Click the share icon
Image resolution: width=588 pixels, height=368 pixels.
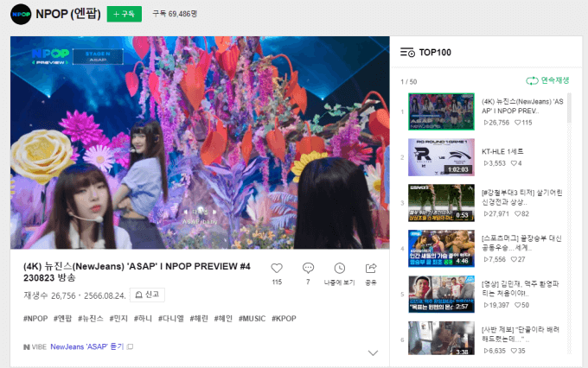tap(371, 269)
